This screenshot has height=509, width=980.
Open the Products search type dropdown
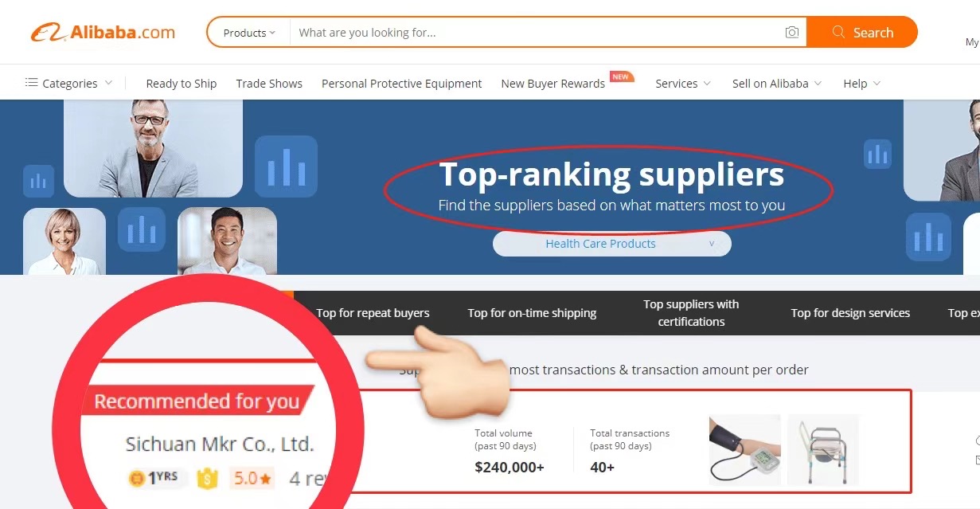point(248,33)
